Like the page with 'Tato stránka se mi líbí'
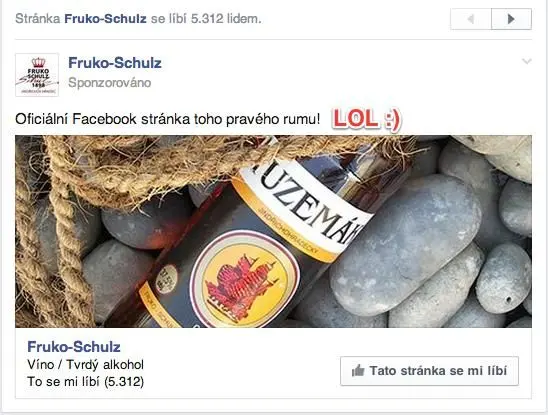This screenshot has height=415, width=548. (429, 371)
